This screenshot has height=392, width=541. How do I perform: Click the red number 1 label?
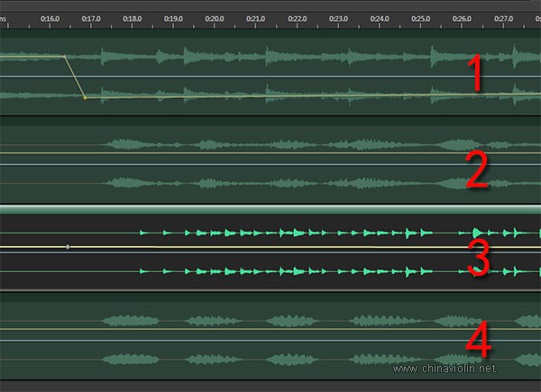click(x=477, y=76)
